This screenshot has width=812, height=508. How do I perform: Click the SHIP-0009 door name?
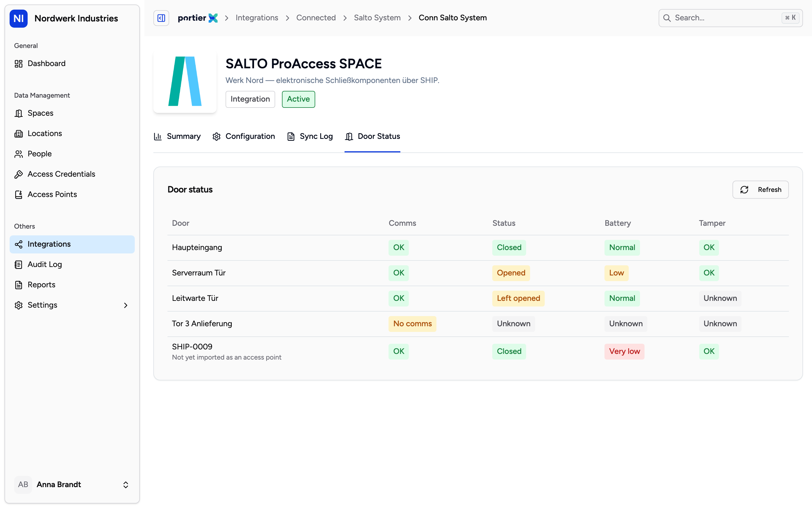(x=192, y=347)
